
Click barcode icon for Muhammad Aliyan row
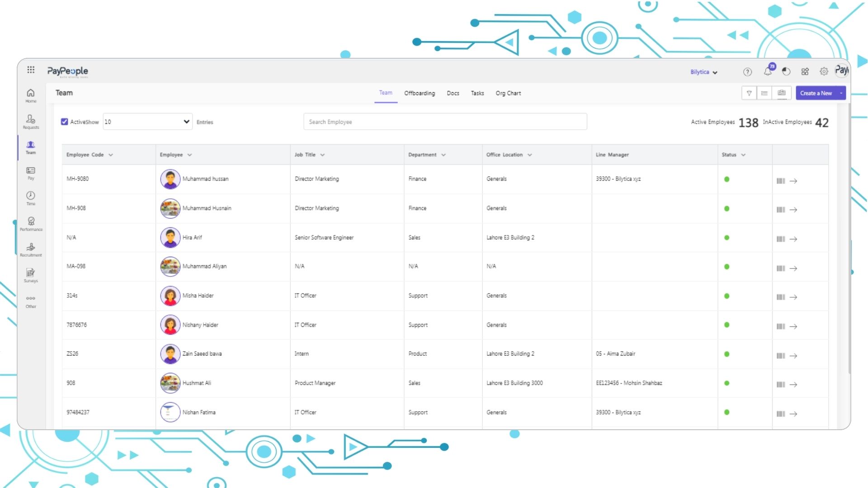(x=781, y=268)
